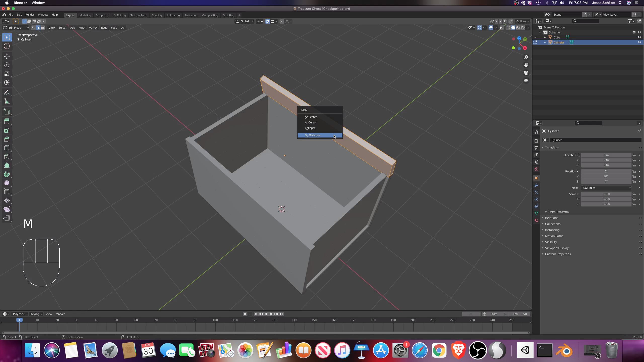644x362 pixels.
Task: Open Terminal from the dock
Action: coord(545,350)
